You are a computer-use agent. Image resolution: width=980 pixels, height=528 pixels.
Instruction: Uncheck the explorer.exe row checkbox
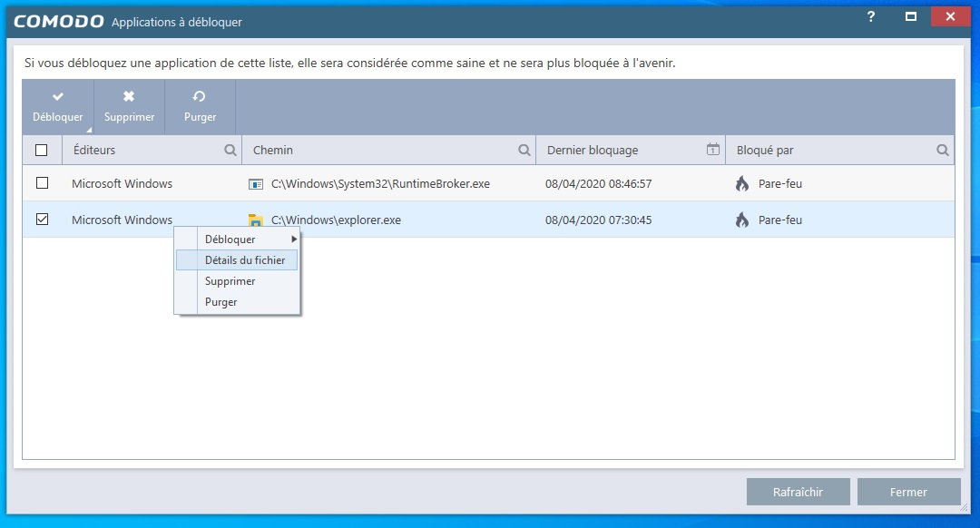[x=42, y=220]
